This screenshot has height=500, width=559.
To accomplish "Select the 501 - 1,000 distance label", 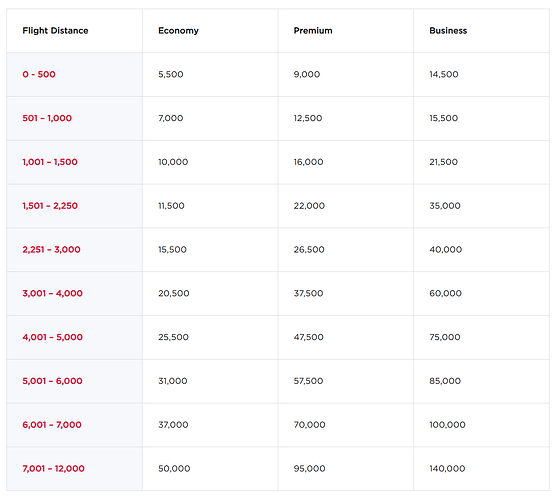I will [47, 118].
